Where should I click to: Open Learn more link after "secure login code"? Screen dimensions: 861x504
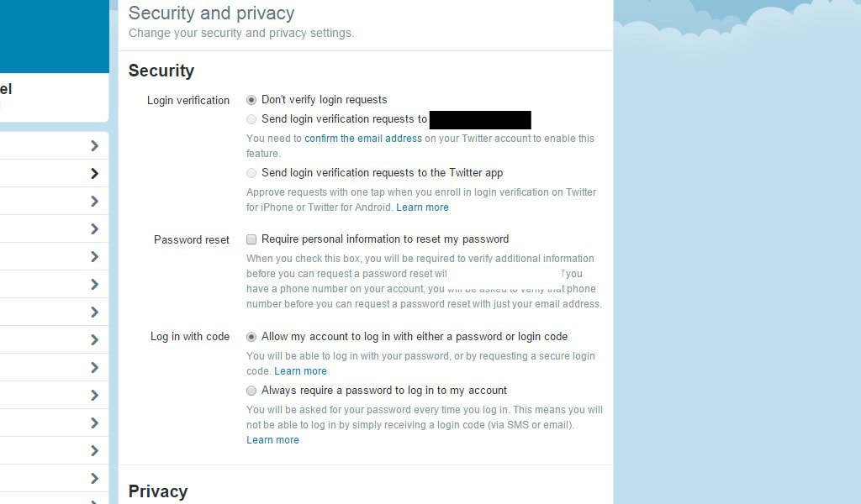point(300,371)
